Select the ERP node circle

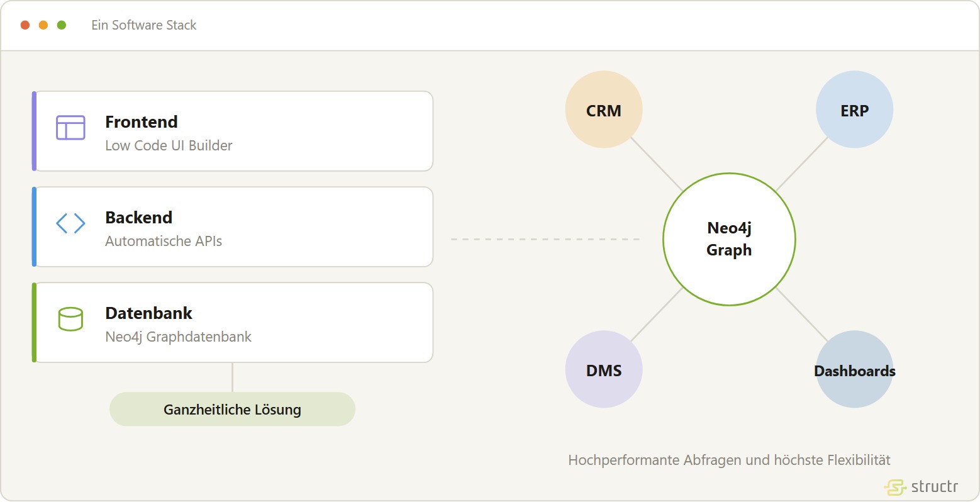click(854, 109)
